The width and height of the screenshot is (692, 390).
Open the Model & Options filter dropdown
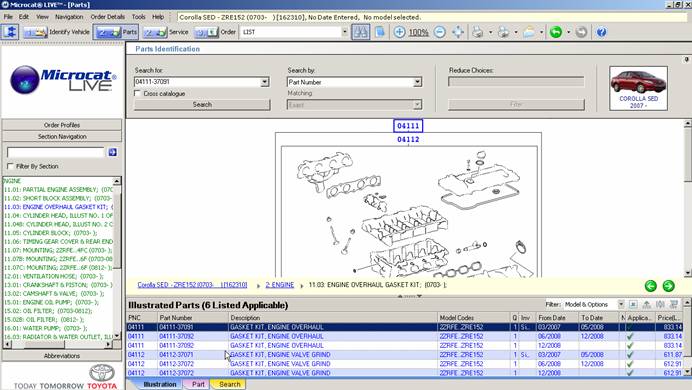tap(621, 304)
